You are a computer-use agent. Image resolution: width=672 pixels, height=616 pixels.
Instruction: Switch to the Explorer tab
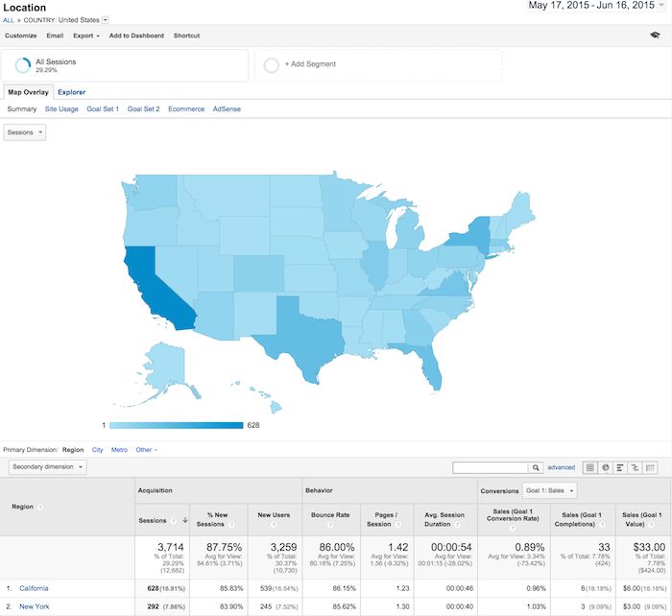point(71,92)
